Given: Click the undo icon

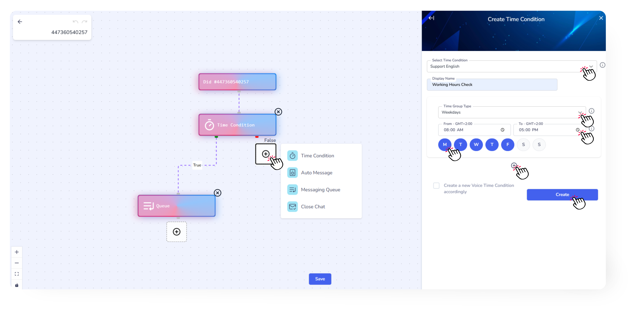Looking at the screenshot, I should 75,22.
